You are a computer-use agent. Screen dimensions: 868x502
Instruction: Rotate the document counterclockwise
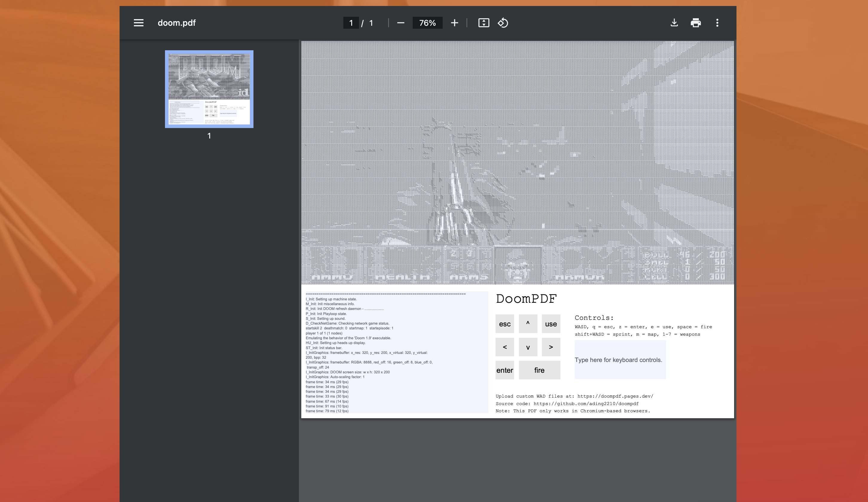(503, 23)
